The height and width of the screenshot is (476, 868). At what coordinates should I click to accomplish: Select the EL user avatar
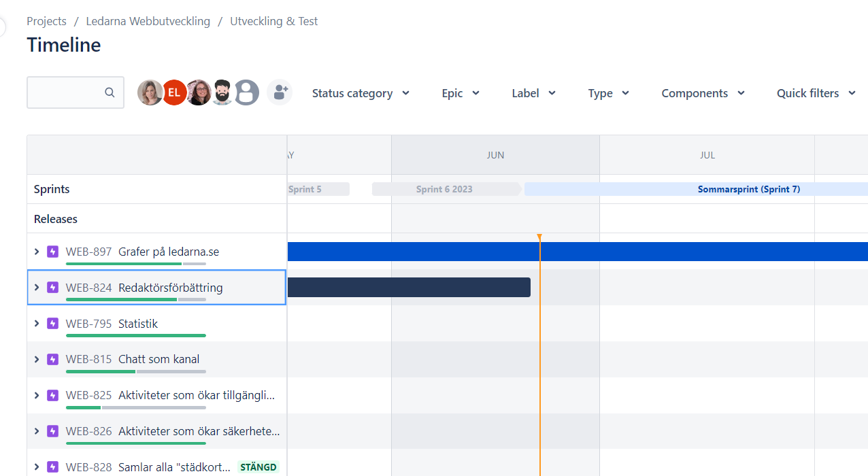(x=175, y=92)
